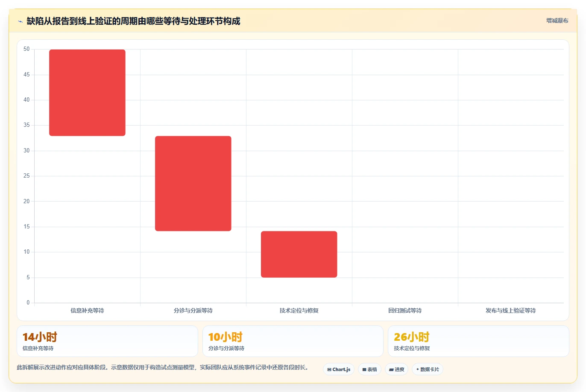
Task: Click the 10小时 data card
Action: click(293, 341)
